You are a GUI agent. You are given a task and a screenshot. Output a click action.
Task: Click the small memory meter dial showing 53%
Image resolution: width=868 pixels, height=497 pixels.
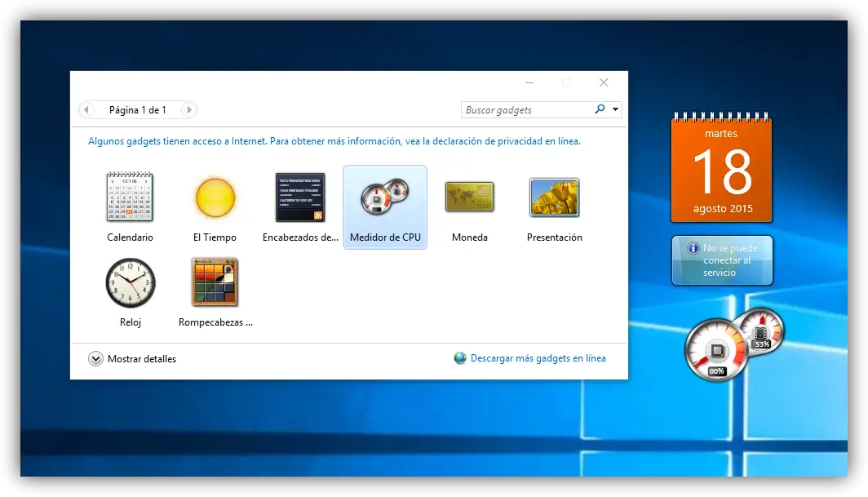click(762, 331)
